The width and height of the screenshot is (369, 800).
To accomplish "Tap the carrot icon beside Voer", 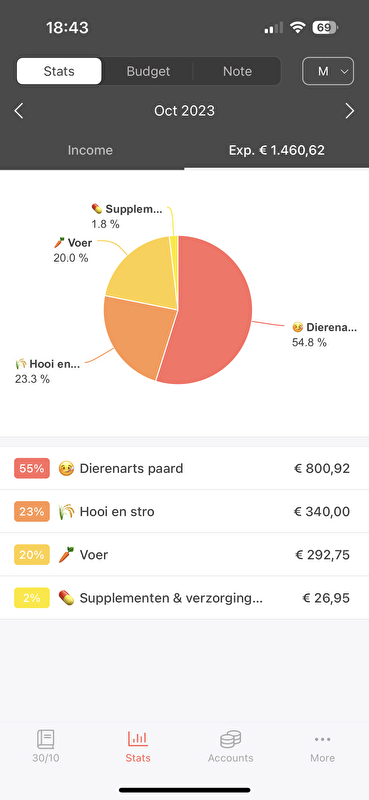I will [x=66, y=555].
